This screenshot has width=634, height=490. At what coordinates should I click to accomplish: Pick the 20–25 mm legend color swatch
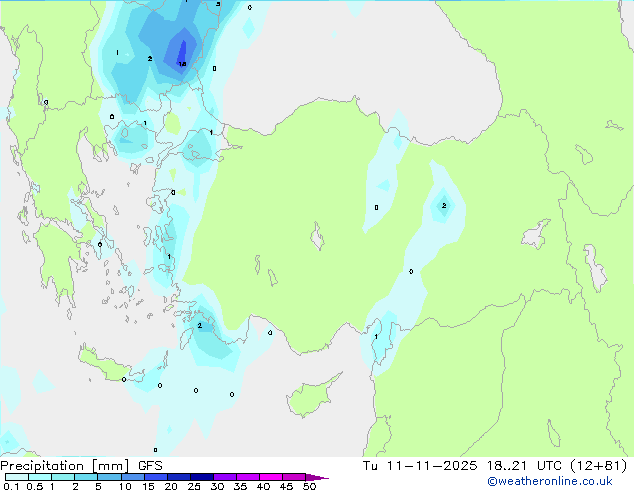tap(179, 477)
